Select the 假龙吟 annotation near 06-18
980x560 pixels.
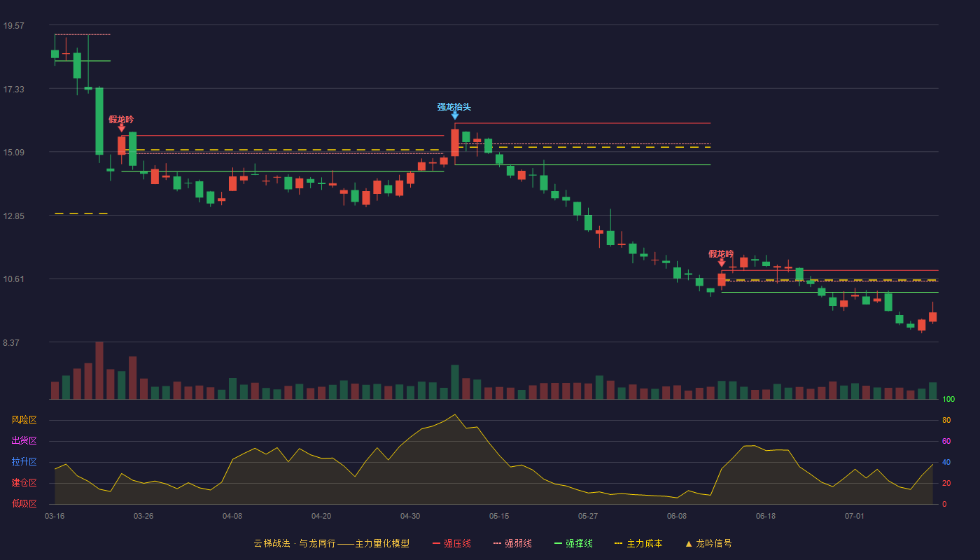(x=721, y=253)
